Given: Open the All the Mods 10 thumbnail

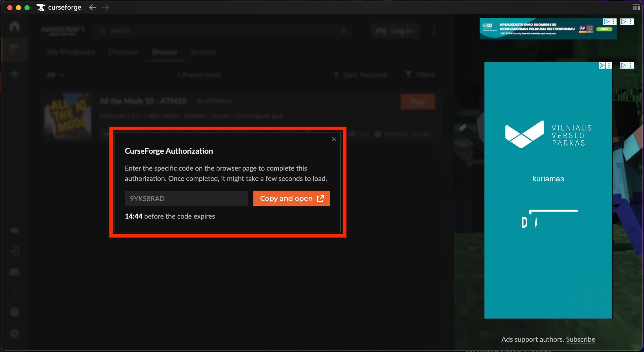Looking at the screenshot, I should pyautogui.click(x=68, y=116).
